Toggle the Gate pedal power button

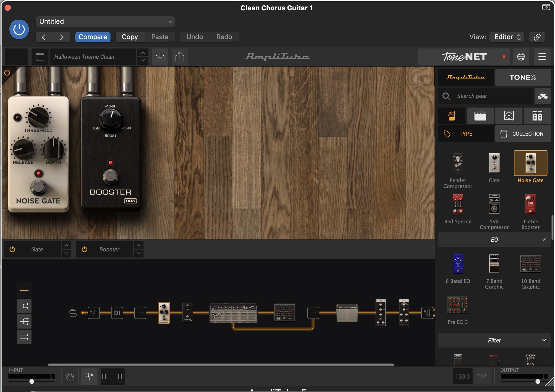[x=12, y=249]
